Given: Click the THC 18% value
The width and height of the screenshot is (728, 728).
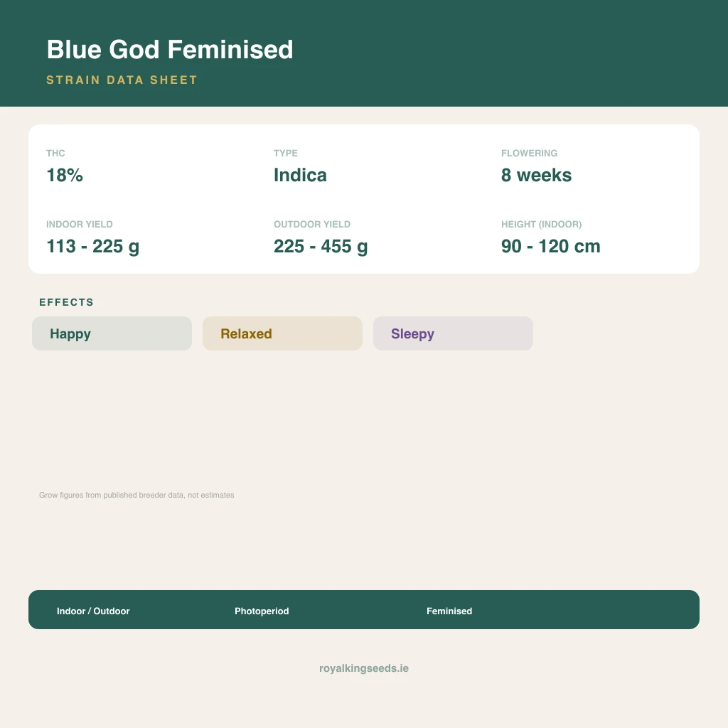Looking at the screenshot, I should pyautogui.click(x=65, y=175).
